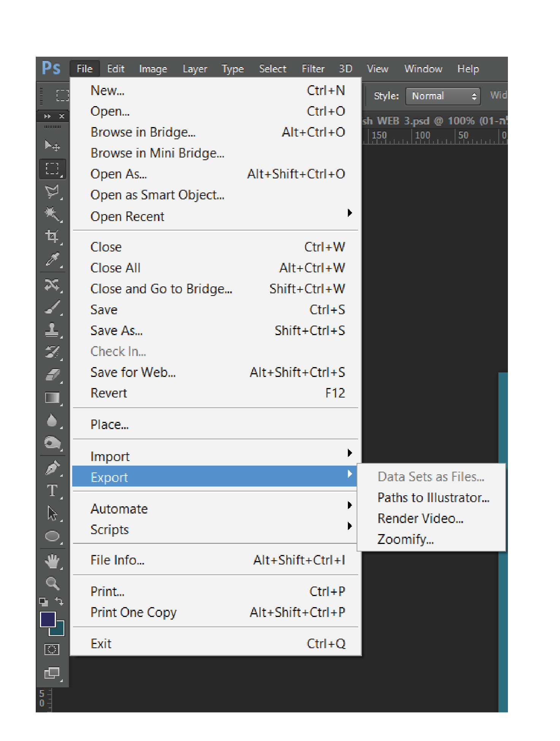Click Save for Web in File menu
This screenshot has height=741, width=560.
tap(133, 372)
